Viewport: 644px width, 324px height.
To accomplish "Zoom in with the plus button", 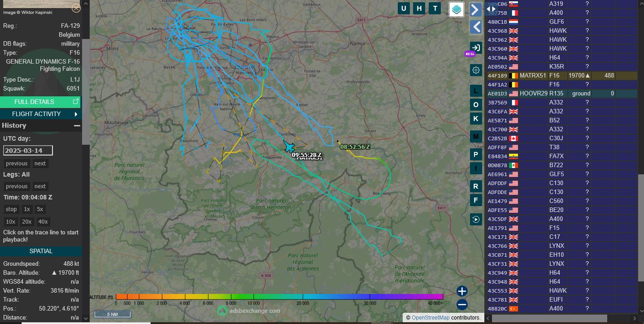I will point(462,291).
